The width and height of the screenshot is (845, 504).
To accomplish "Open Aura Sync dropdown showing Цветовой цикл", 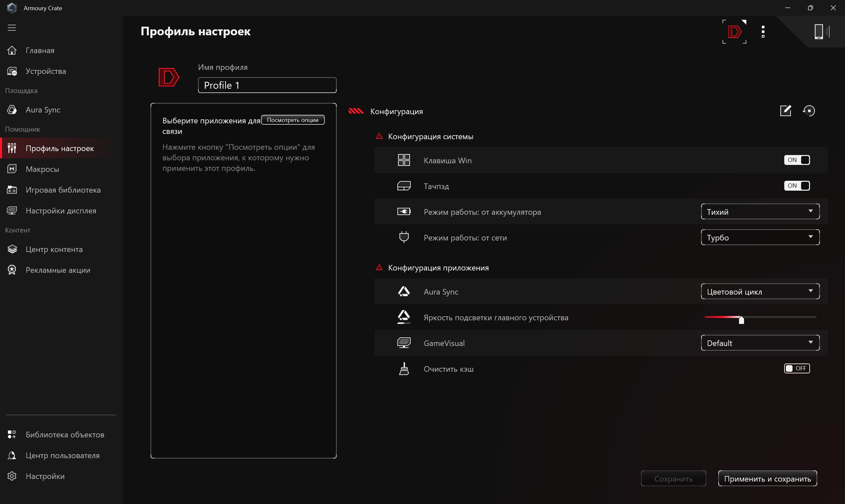I will 760,291.
